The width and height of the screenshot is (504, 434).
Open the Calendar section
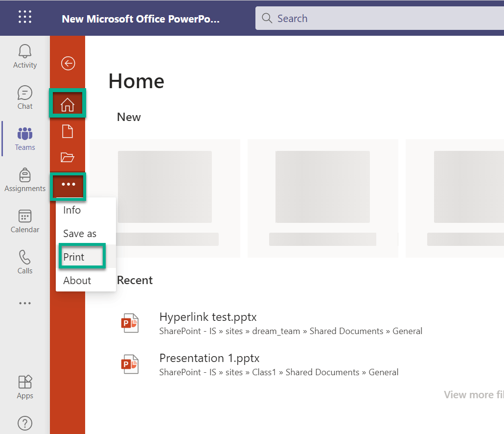25,221
